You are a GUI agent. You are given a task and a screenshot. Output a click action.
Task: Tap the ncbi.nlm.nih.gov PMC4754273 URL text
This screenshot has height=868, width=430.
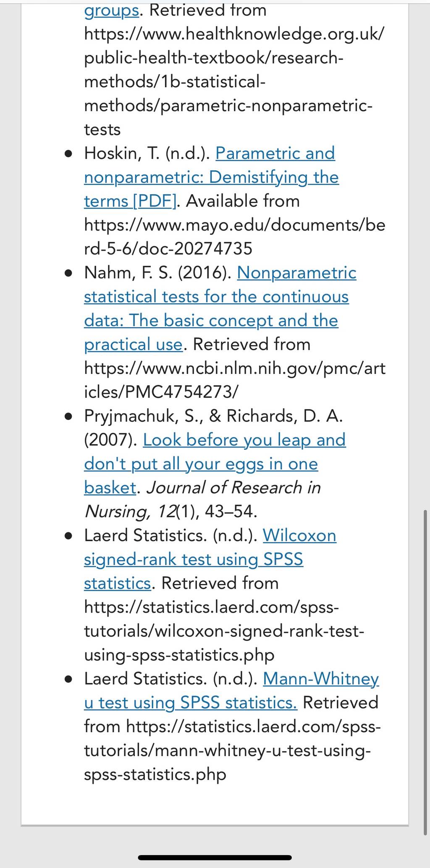coord(235,380)
